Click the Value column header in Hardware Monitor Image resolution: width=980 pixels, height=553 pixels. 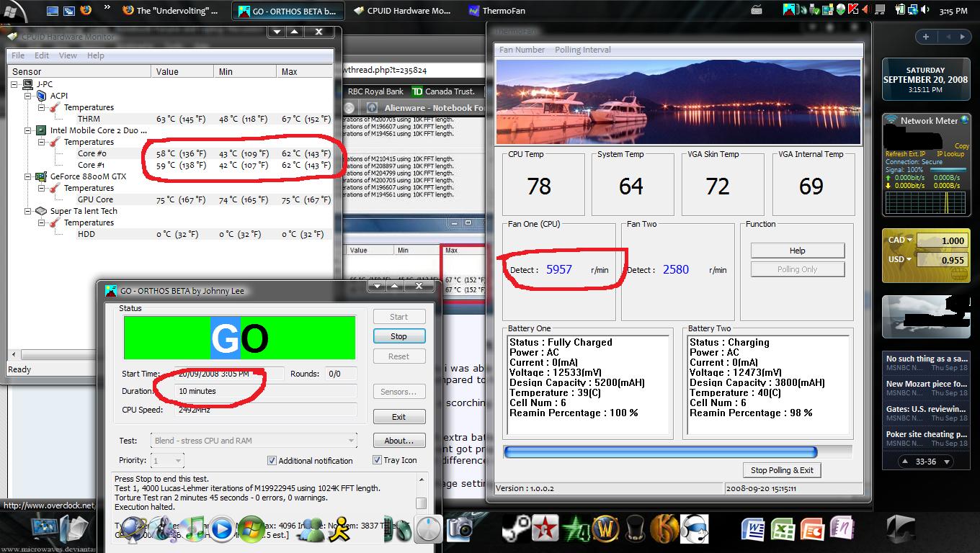183,71
